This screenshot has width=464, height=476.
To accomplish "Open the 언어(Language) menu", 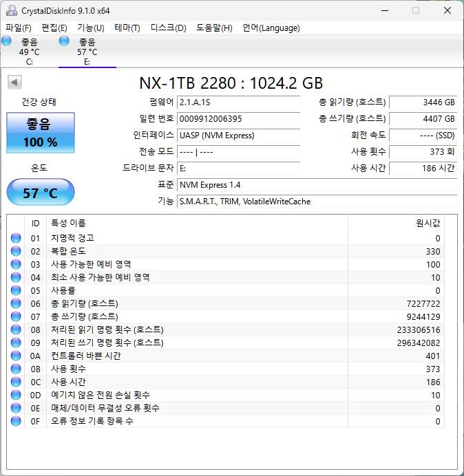I will pyautogui.click(x=271, y=28).
